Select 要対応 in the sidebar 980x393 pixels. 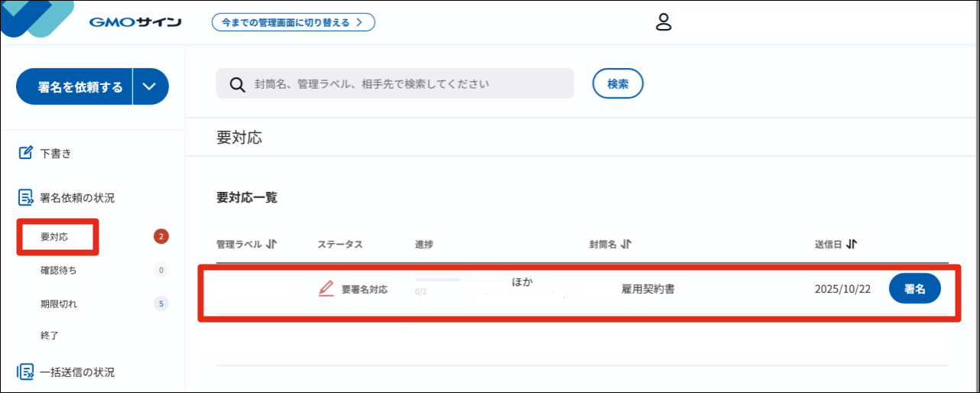[54, 237]
